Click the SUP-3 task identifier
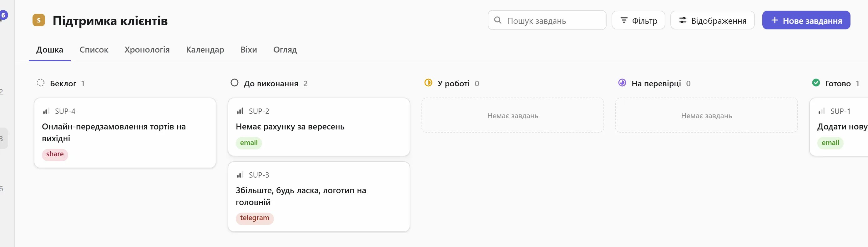Screen dimensions: 868x247 pyautogui.click(x=259, y=175)
